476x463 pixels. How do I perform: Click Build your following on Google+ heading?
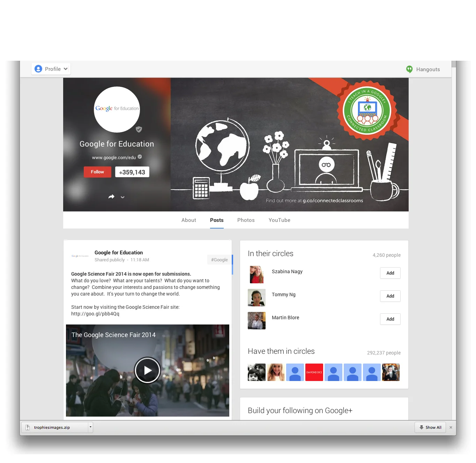[300, 411]
